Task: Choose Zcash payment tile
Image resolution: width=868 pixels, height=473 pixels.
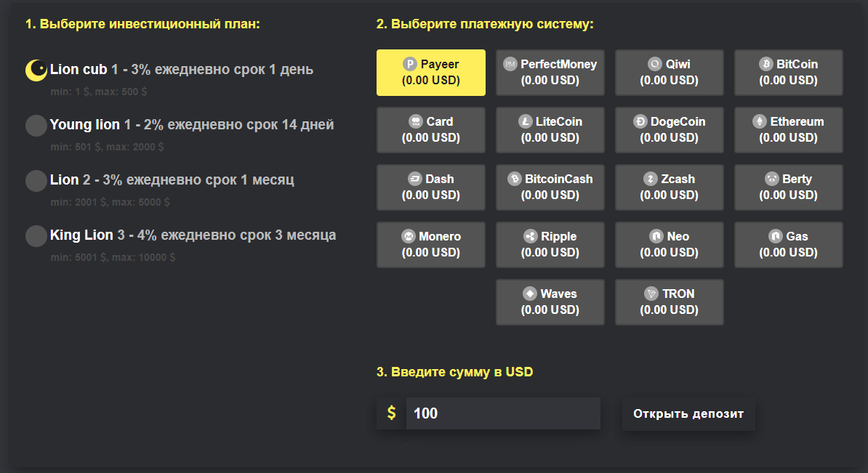Action: [x=670, y=187]
